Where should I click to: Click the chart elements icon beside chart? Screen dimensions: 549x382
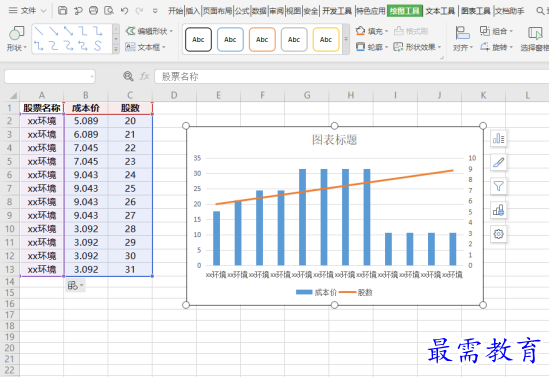point(498,139)
